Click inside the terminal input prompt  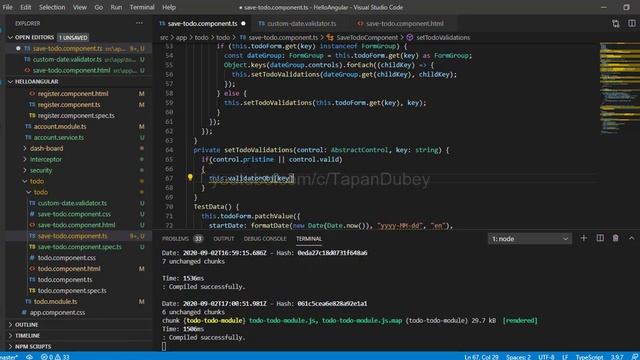pos(164,347)
